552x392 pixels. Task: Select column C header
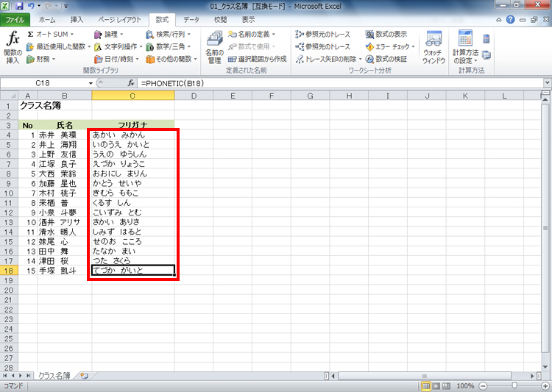pyautogui.click(x=132, y=96)
